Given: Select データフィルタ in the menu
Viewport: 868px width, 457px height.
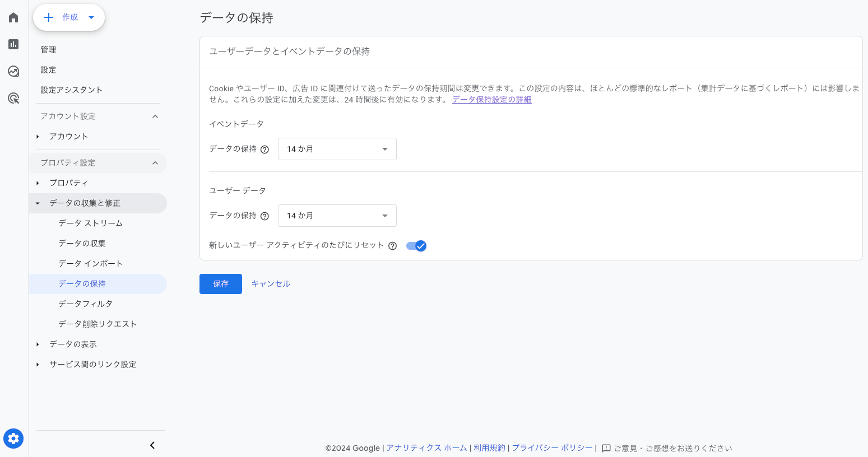Looking at the screenshot, I should (86, 304).
